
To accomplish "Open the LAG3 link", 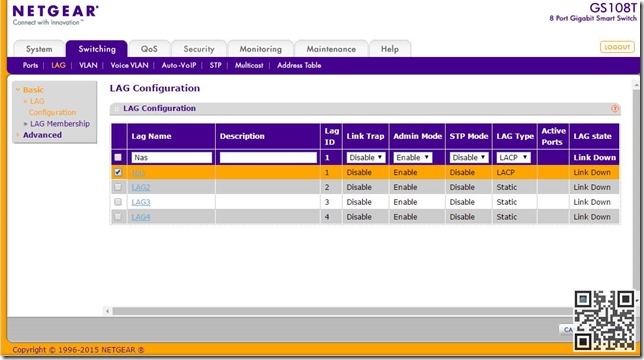I will (x=141, y=202).
